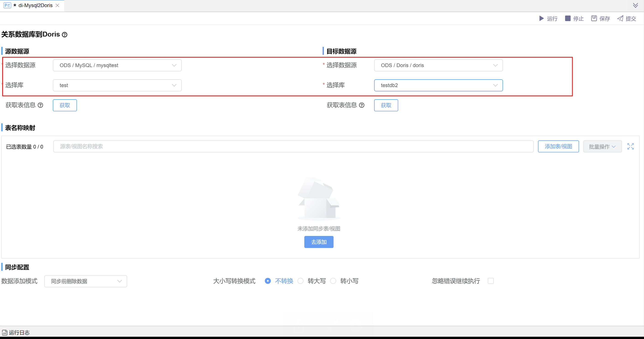Select the 转小写 radio option

pos(333,281)
